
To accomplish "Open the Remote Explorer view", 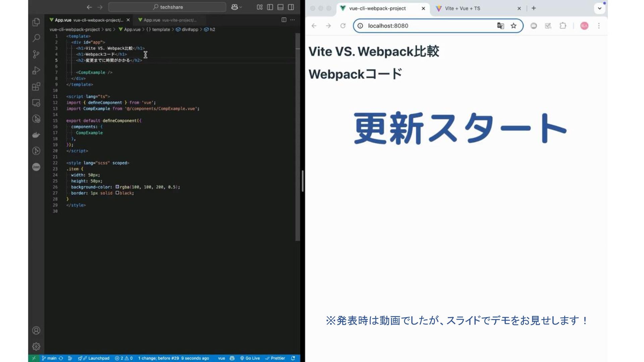I will [36, 103].
